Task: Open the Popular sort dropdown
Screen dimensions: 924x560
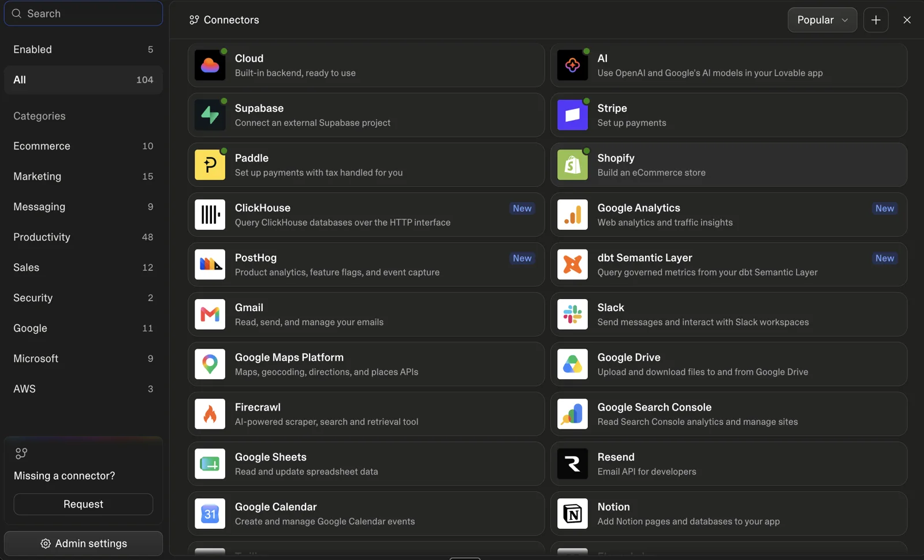Action: coord(822,20)
